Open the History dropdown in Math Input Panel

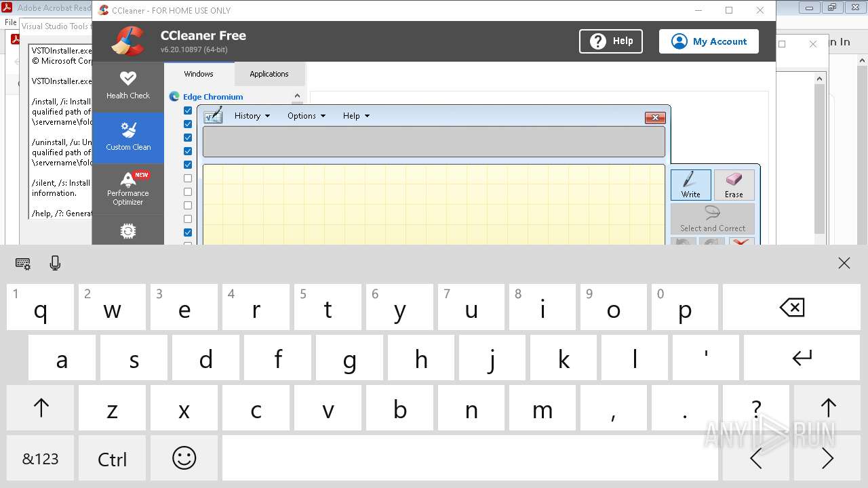coord(252,116)
